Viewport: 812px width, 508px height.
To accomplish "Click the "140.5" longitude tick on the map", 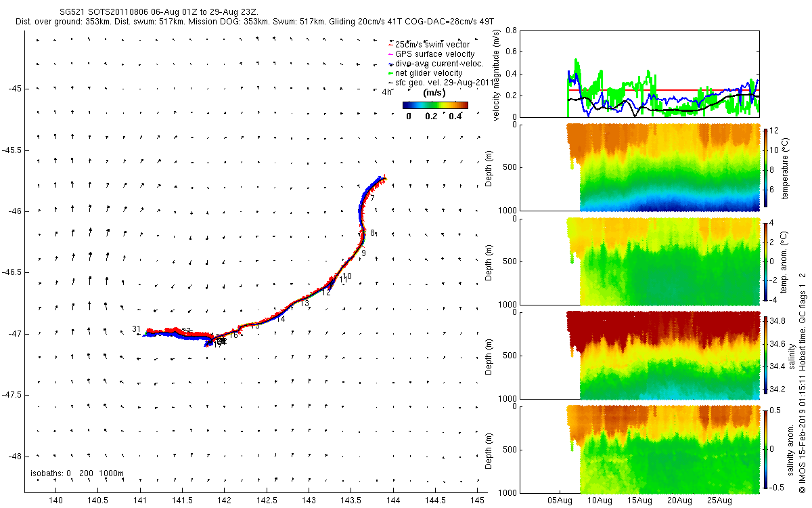I will (x=98, y=501).
